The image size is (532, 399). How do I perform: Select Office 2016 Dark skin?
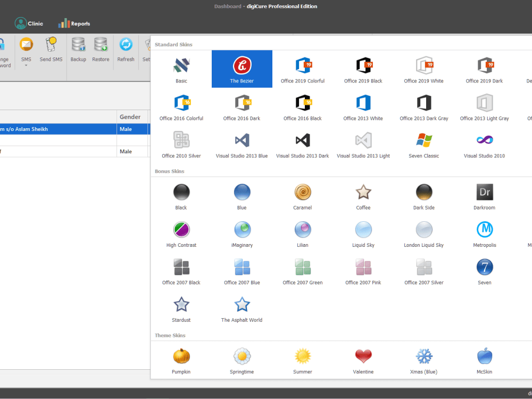242,107
